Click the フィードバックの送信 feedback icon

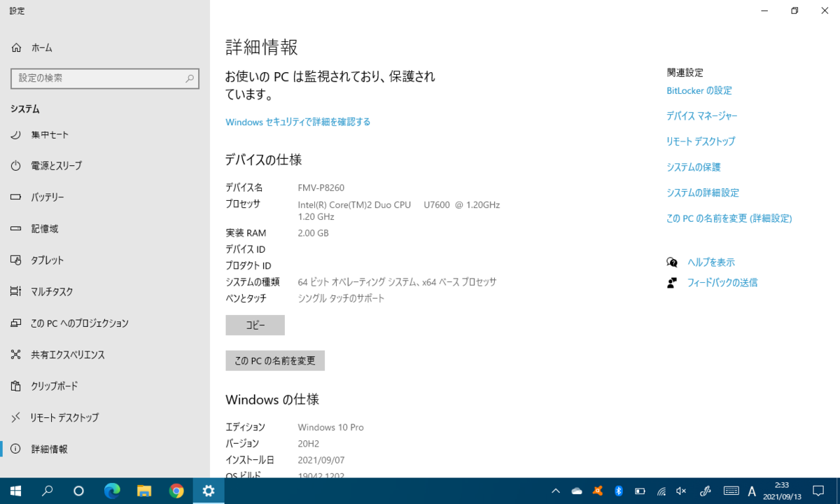click(672, 283)
